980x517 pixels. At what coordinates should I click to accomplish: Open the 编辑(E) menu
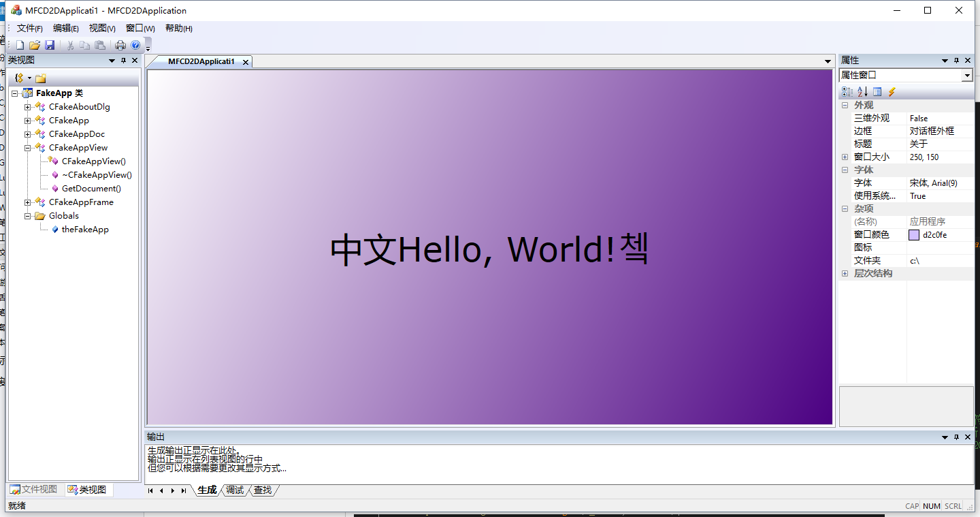click(65, 28)
